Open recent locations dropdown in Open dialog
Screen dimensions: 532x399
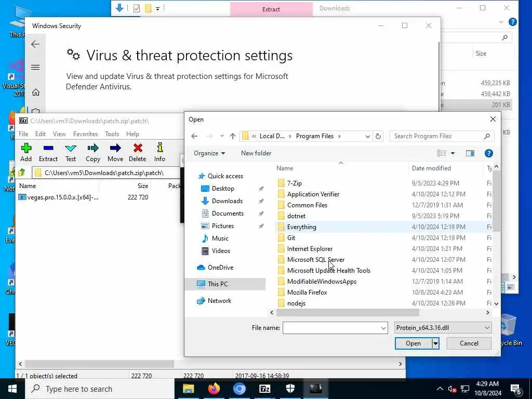[222, 136]
